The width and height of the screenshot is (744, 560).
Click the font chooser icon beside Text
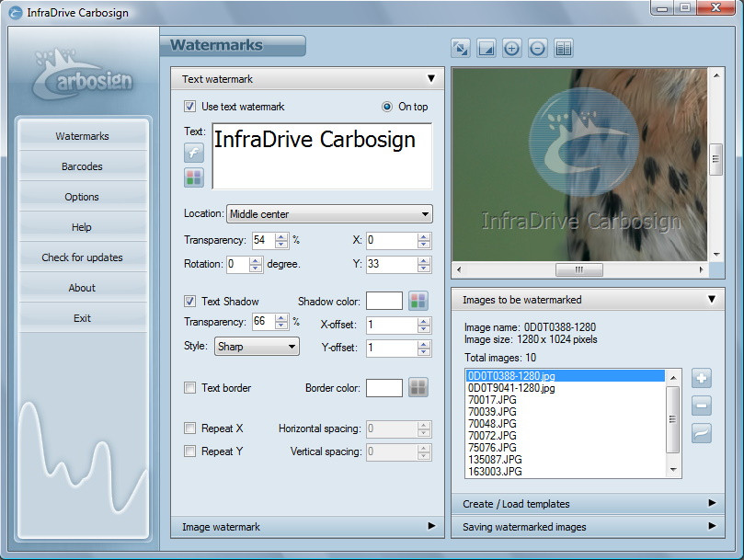tap(193, 153)
